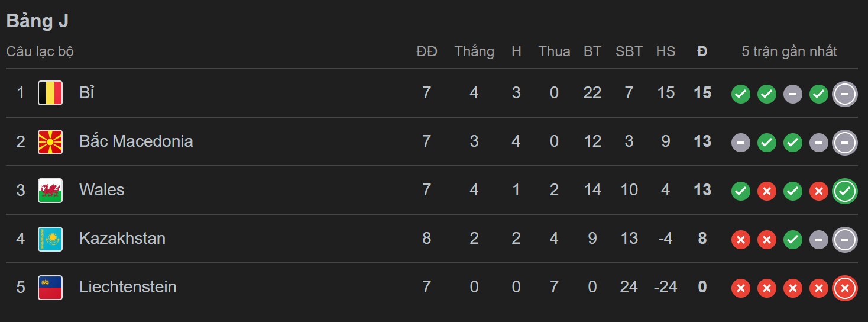This screenshot has height=322, width=868.
Task: Click Bắc Macedonia's most recent circled draw icon
Action: 844,142
